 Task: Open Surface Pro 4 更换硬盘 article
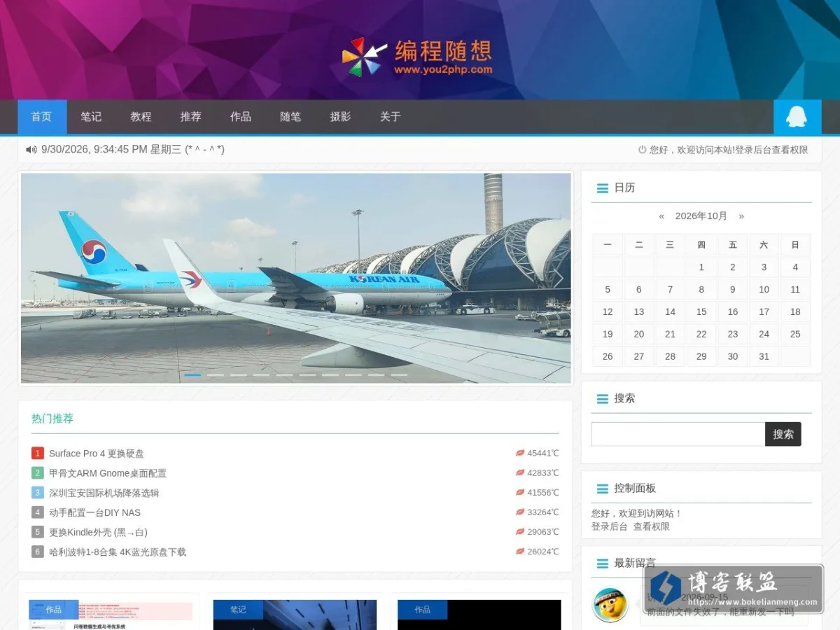(x=97, y=454)
